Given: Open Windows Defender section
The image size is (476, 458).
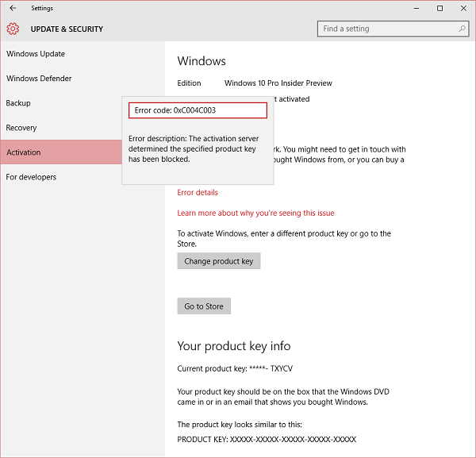Looking at the screenshot, I should point(39,79).
